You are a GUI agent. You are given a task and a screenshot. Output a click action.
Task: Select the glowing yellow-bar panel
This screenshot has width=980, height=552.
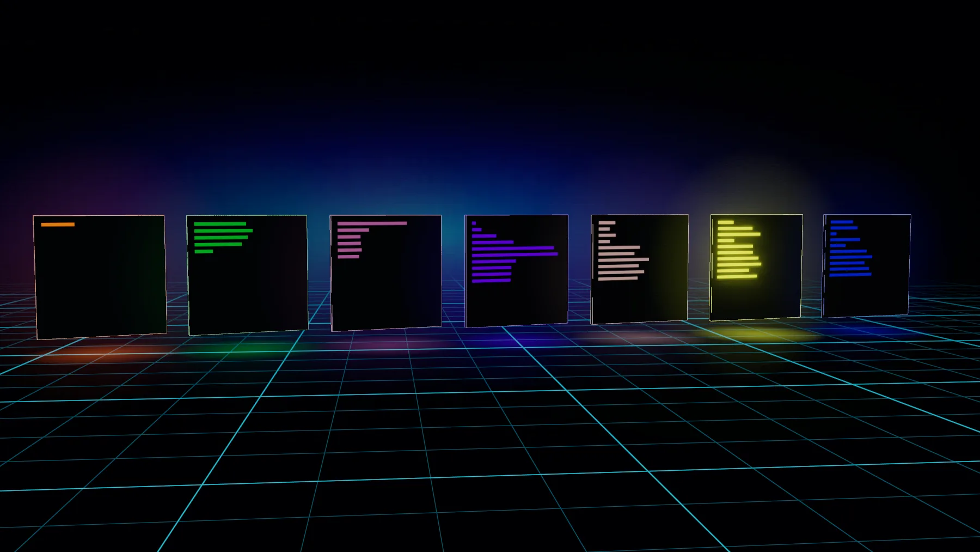pyautogui.click(x=756, y=267)
